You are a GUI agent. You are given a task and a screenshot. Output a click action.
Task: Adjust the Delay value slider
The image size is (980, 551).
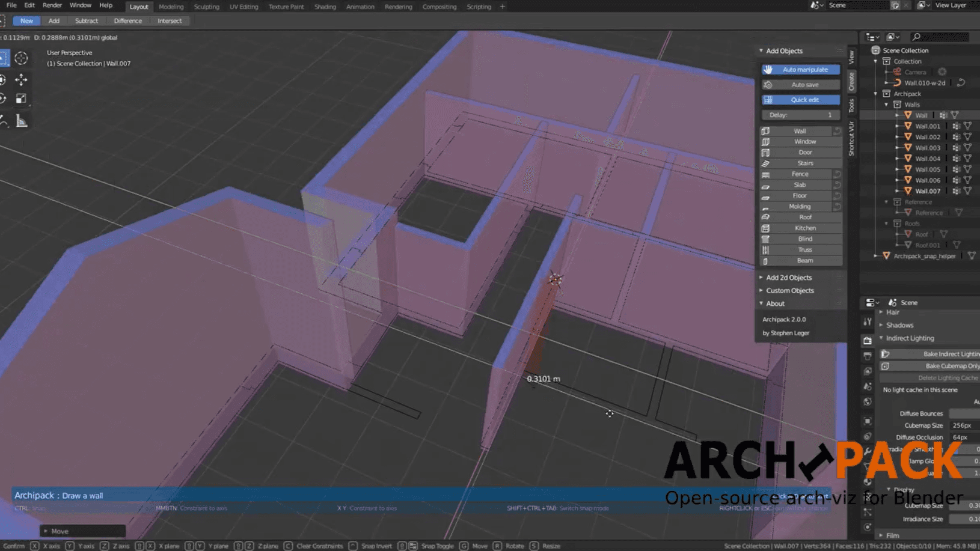[x=801, y=115]
